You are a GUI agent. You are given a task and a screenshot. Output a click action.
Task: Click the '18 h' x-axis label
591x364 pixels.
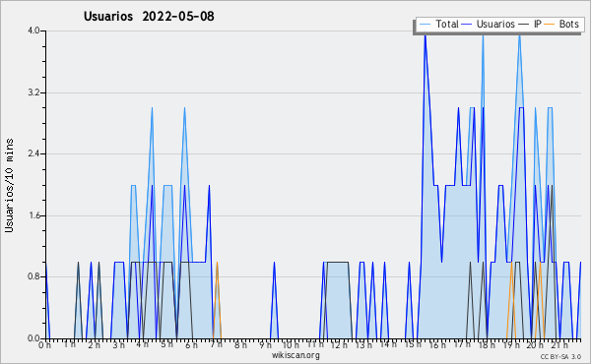click(487, 345)
